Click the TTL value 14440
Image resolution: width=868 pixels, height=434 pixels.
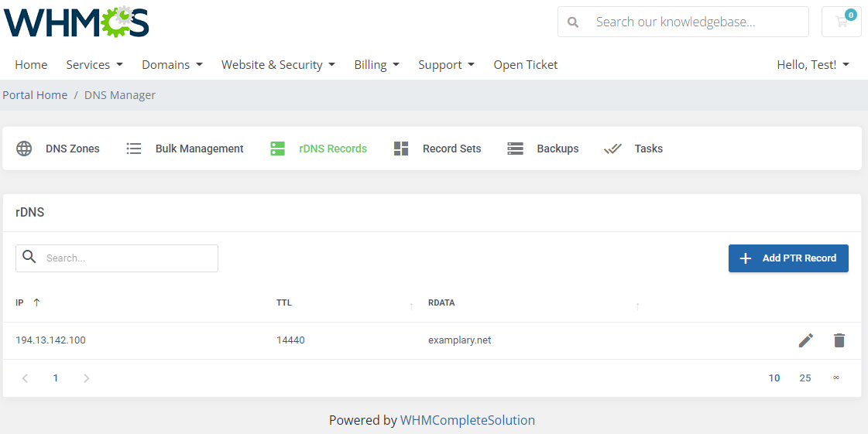[x=290, y=340]
